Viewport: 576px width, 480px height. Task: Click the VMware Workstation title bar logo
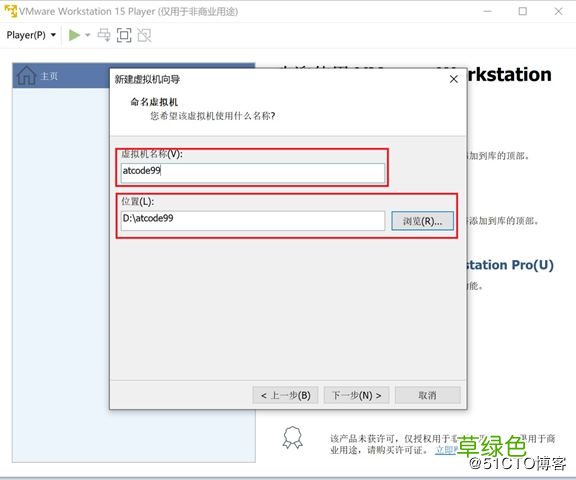[10, 11]
